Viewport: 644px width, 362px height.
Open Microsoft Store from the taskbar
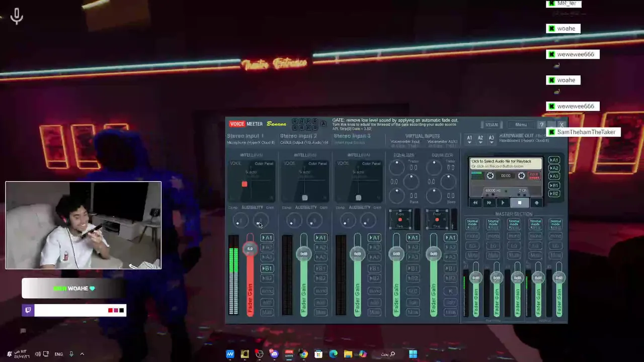pyautogui.click(x=318, y=354)
